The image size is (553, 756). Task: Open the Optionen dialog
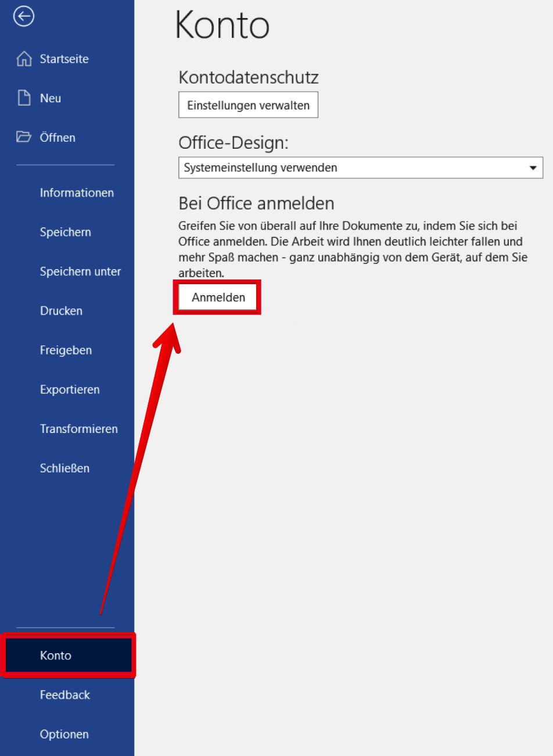click(64, 734)
